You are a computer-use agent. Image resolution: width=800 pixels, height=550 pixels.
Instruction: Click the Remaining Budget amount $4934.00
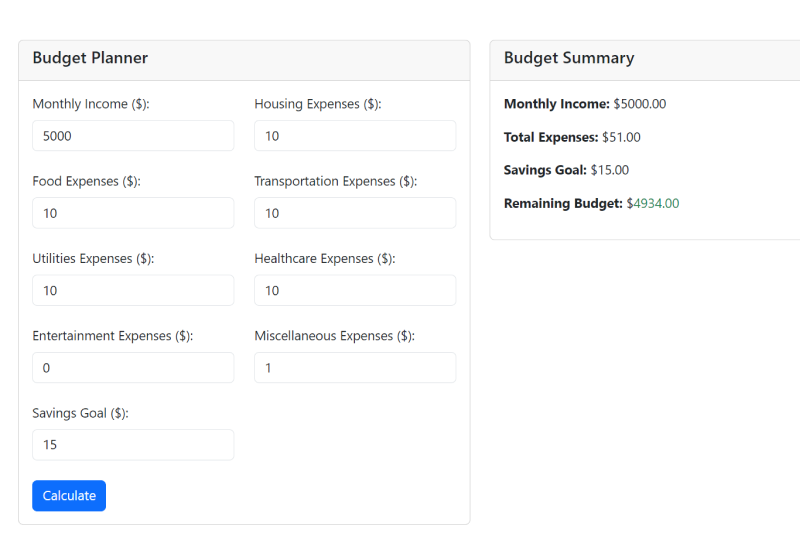(x=653, y=203)
